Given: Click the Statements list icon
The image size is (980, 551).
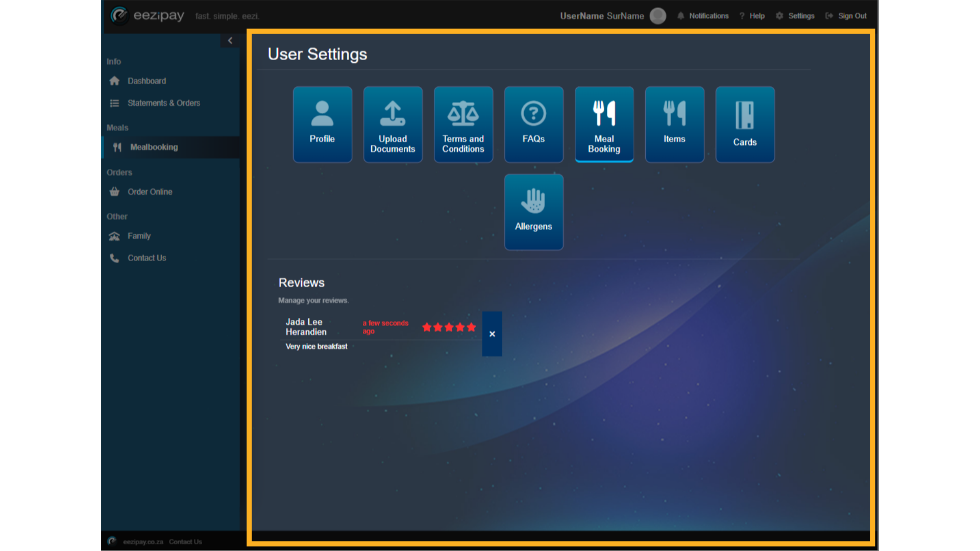Looking at the screenshot, I should point(114,103).
